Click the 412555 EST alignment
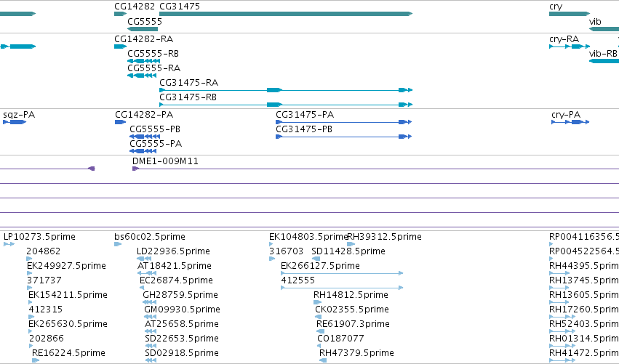This screenshot has height=364, width=619. point(342,288)
